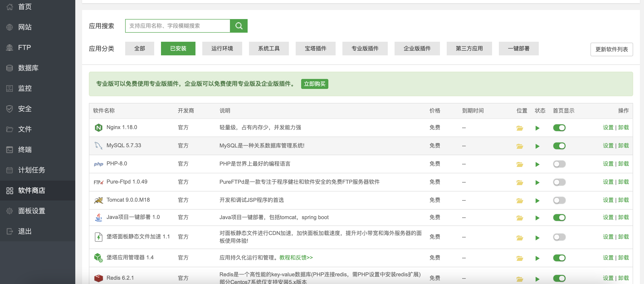Open the 教程和反馈>> link

pyautogui.click(x=296, y=257)
